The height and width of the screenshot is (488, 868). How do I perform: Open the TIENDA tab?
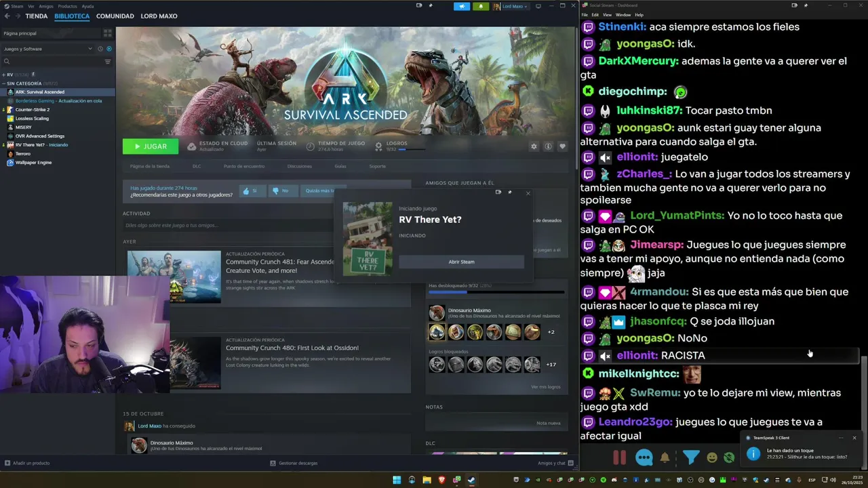pos(37,16)
